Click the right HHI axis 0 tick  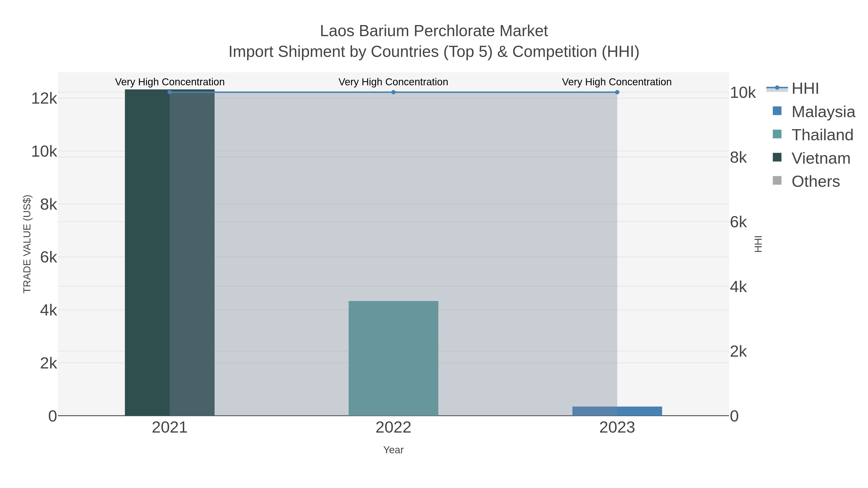coord(734,416)
